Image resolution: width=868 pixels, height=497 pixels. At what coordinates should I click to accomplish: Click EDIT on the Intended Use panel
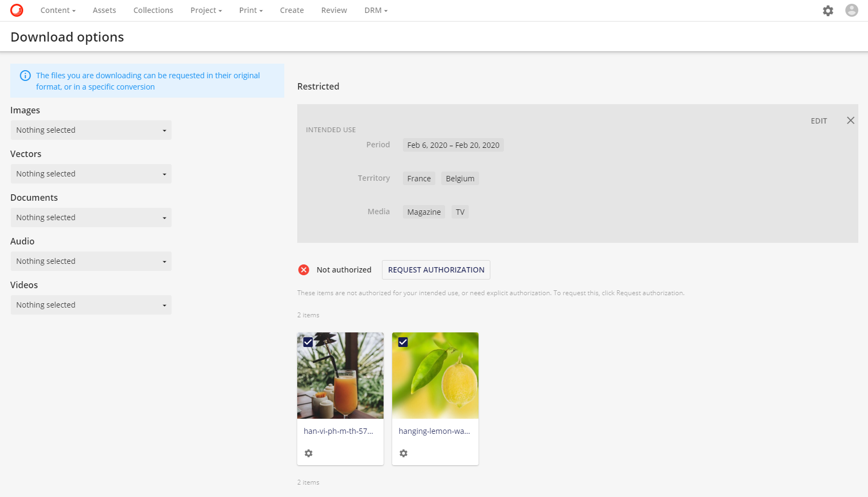click(x=818, y=121)
